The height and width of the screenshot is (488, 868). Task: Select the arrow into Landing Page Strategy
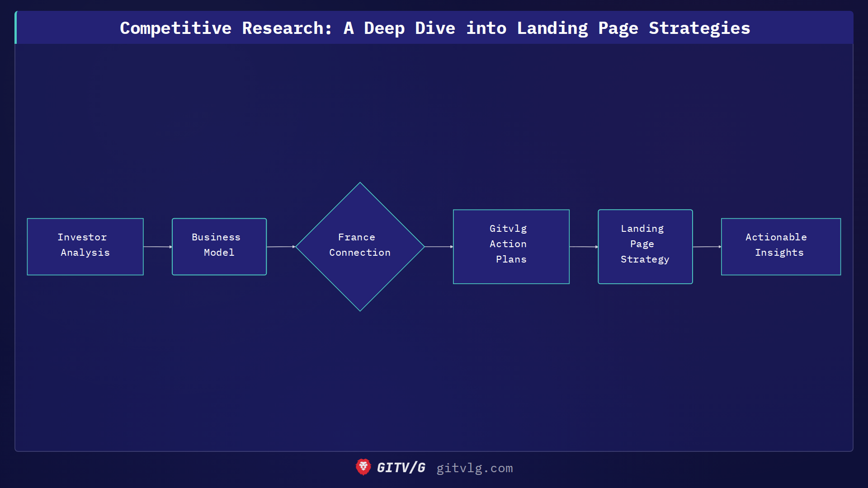pyautogui.click(x=584, y=246)
